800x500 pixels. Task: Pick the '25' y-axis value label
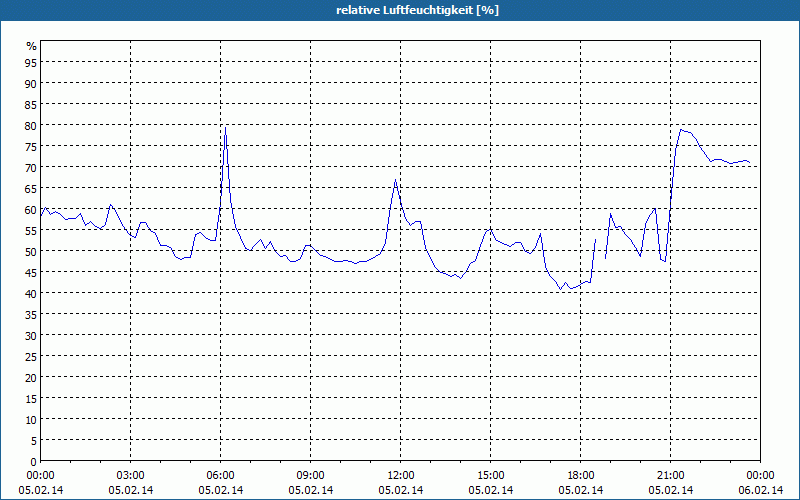31,357
